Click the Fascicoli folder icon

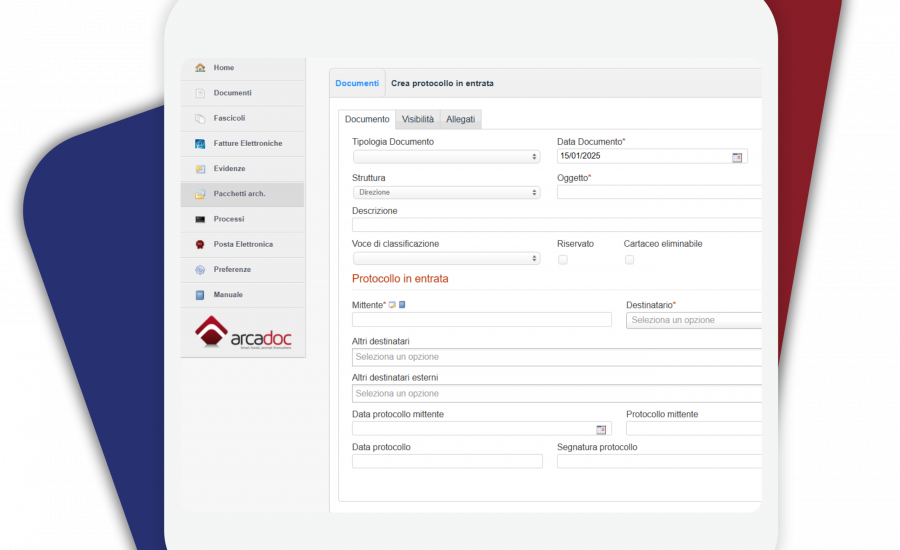(200, 118)
